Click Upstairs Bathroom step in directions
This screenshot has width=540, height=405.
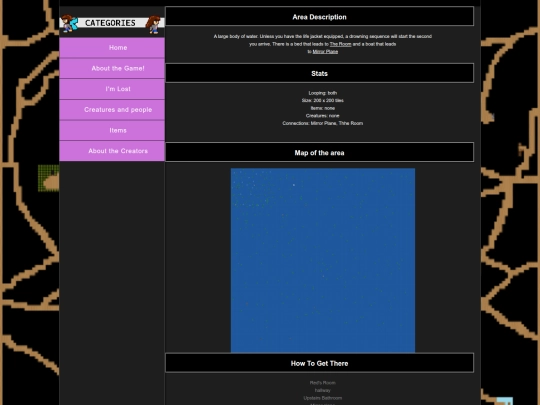click(x=323, y=398)
